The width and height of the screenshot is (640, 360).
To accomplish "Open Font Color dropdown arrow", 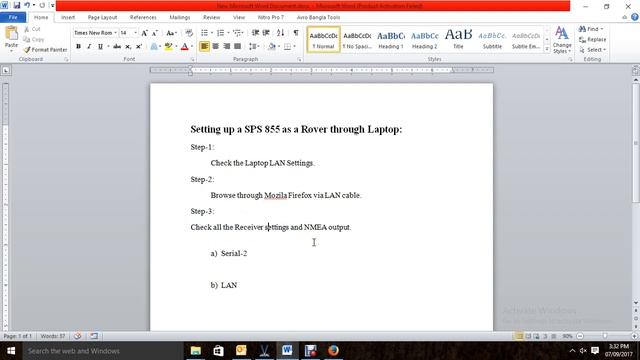I will (x=192, y=47).
